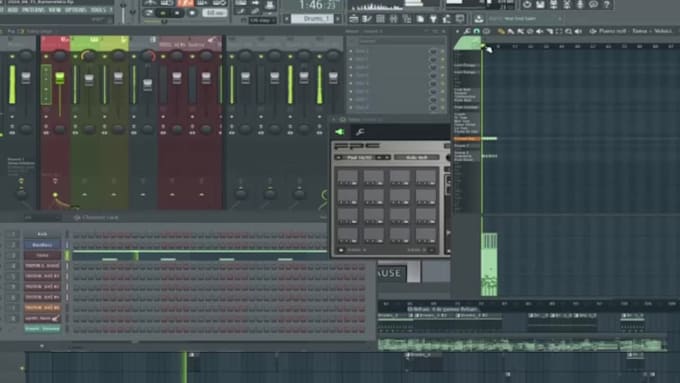Open the Piano roll options arrow menu
Viewport: 680px width, 383px height.
(457, 31)
